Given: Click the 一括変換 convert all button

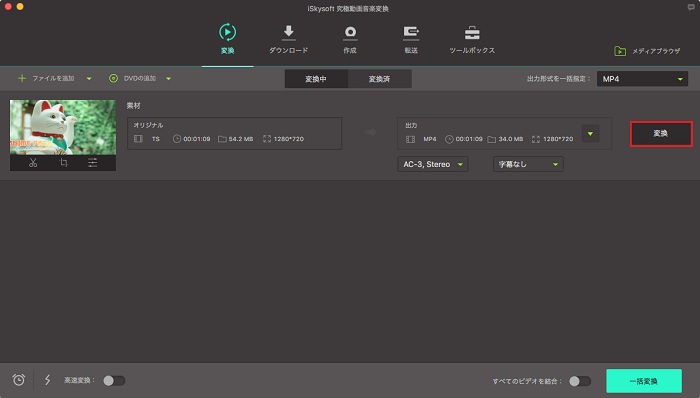Looking at the screenshot, I should coord(644,381).
